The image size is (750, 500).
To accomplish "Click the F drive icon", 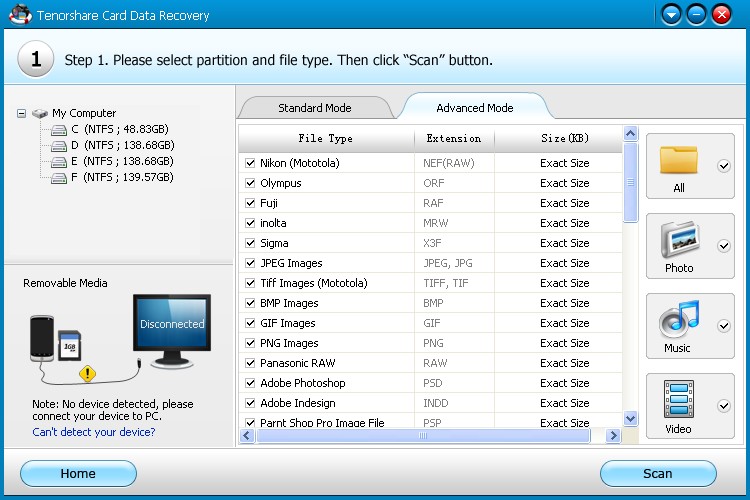I will pyautogui.click(x=58, y=178).
